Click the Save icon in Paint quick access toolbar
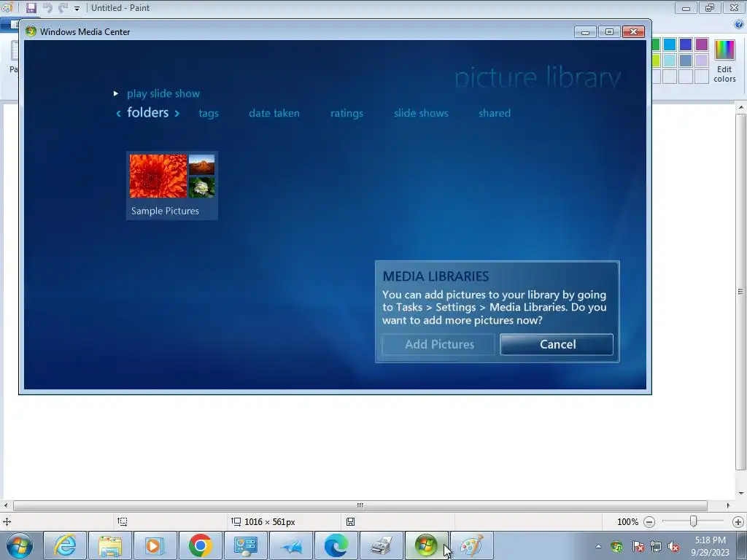The image size is (747, 560). pos(31,7)
